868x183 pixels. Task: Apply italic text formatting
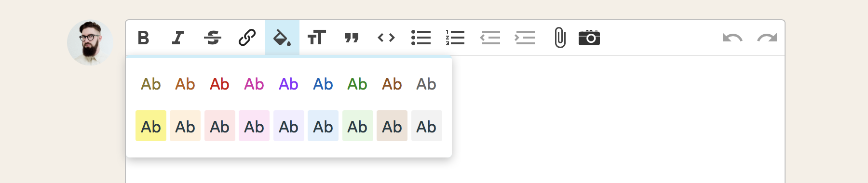178,38
